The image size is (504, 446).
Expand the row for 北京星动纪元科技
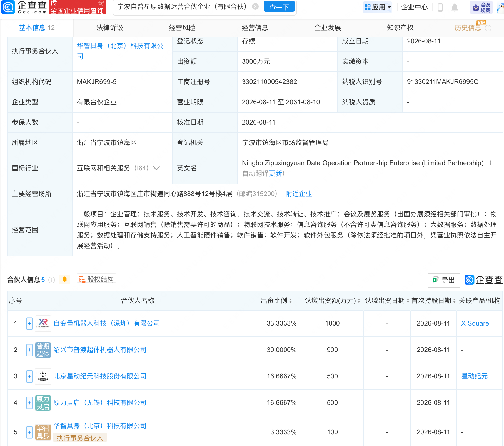pyautogui.click(x=29, y=376)
